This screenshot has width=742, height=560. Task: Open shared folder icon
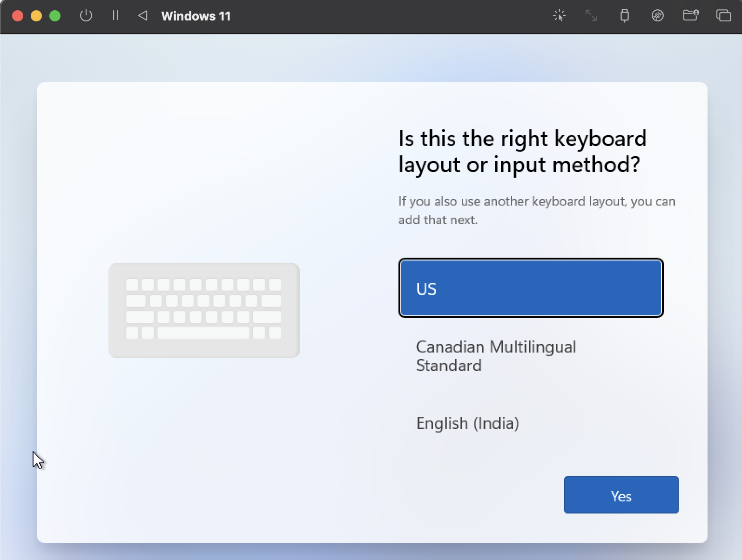691,16
